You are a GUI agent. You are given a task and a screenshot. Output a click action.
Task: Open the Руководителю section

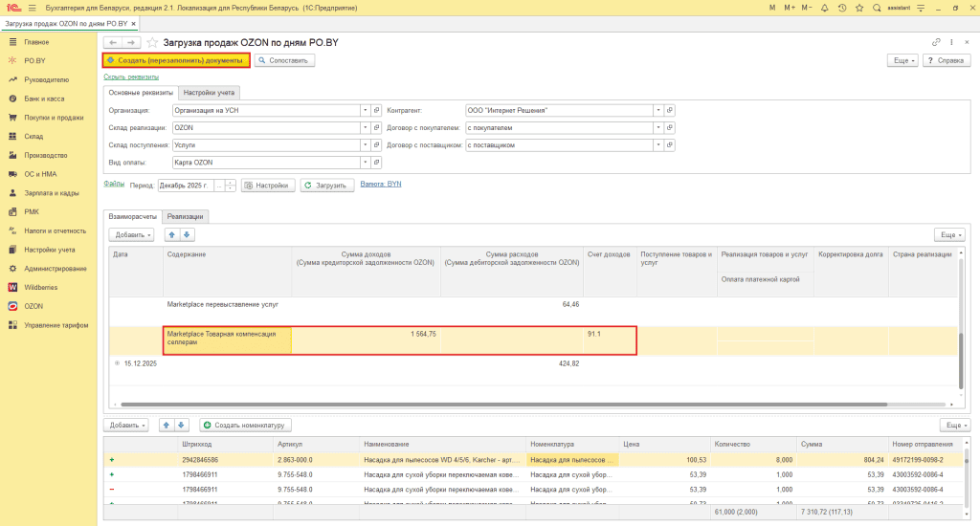[x=46, y=80]
